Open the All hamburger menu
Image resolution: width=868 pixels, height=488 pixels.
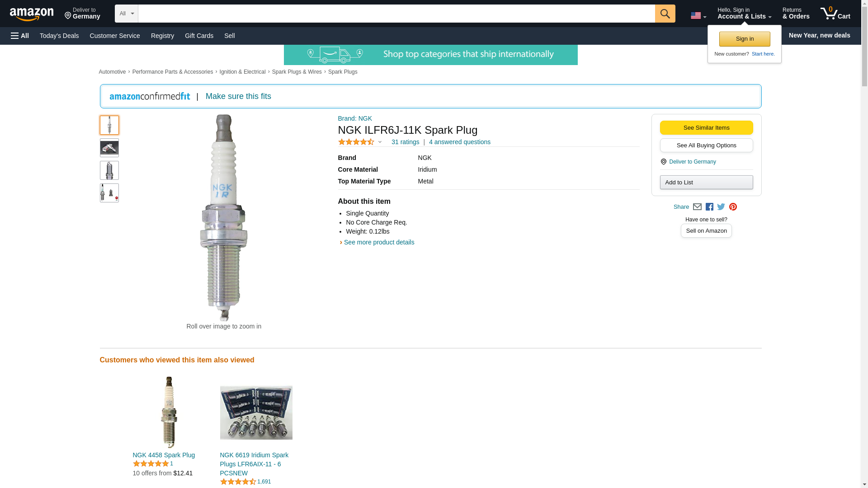[20, 36]
